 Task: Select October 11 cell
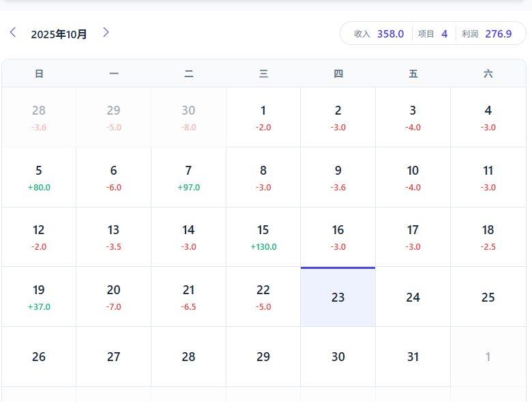(x=488, y=177)
